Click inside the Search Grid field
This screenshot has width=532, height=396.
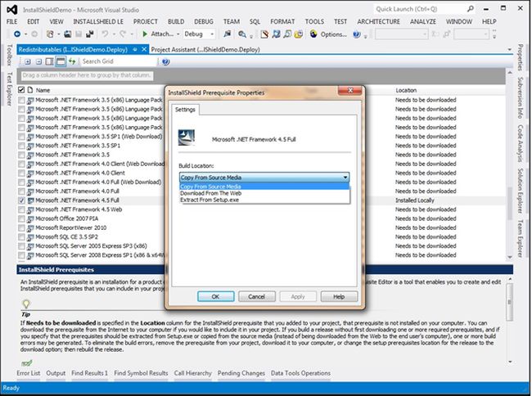pos(119,61)
